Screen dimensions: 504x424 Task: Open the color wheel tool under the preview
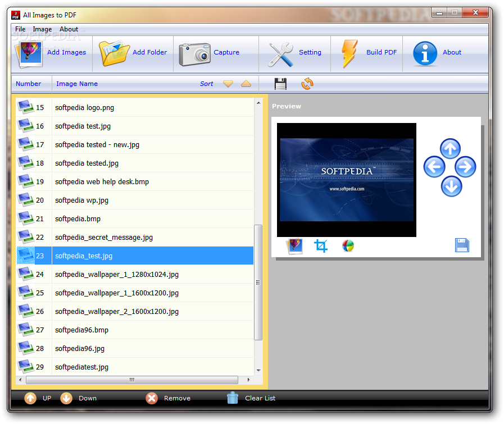348,246
